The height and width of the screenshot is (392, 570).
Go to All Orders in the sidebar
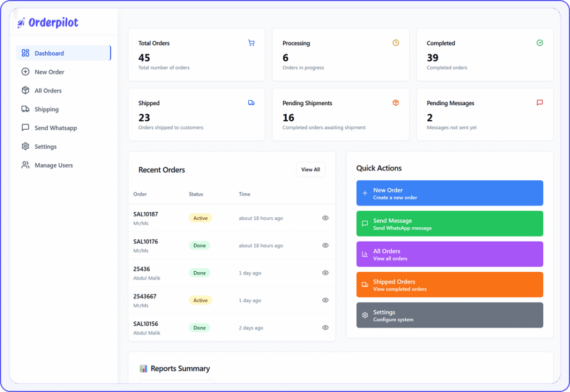48,91
